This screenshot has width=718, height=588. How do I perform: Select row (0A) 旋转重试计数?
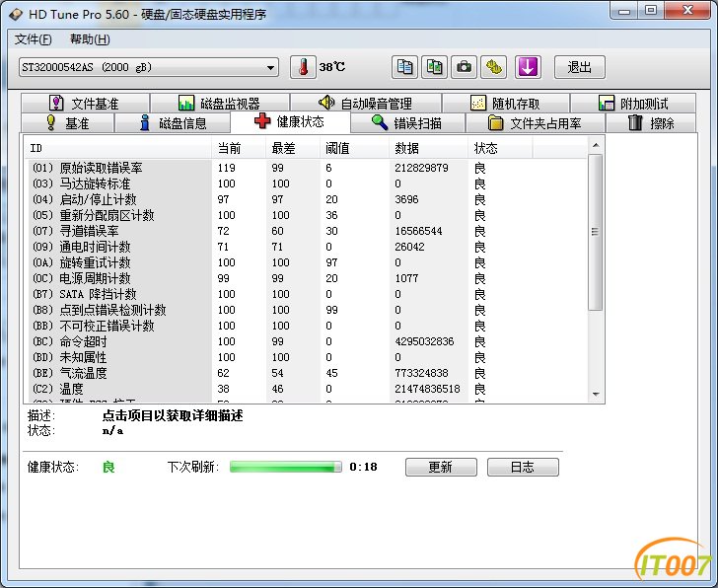tap(307, 262)
